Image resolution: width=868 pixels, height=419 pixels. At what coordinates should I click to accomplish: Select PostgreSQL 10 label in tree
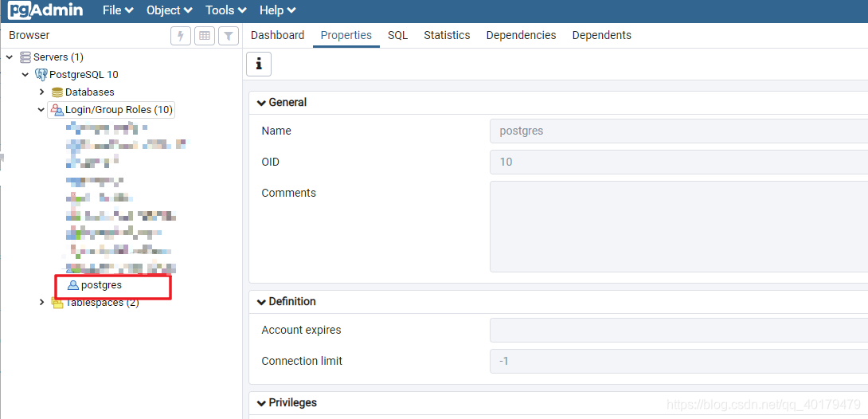(84, 74)
